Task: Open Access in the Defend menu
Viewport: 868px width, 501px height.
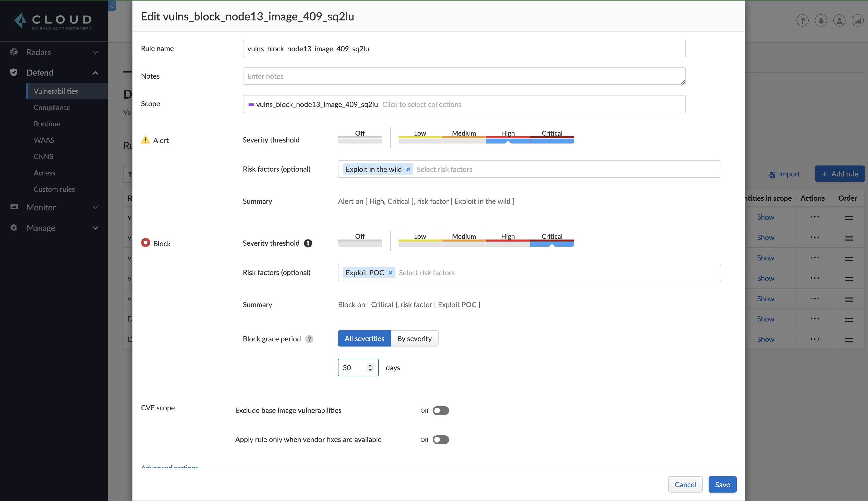Action: [x=44, y=173]
